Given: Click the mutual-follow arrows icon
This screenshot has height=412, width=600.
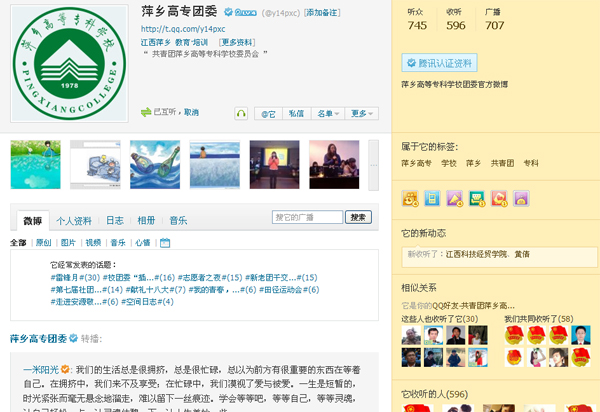Looking at the screenshot, I should tap(146, 113).
